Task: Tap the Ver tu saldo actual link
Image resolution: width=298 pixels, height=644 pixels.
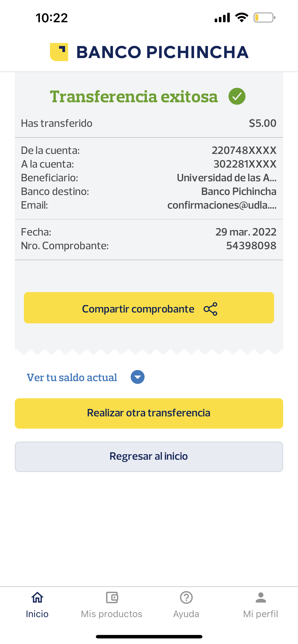Action: click(x=72, y=377)
